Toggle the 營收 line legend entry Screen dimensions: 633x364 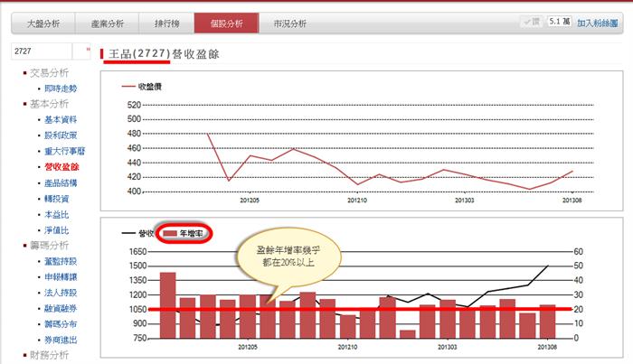click(137, 233)
